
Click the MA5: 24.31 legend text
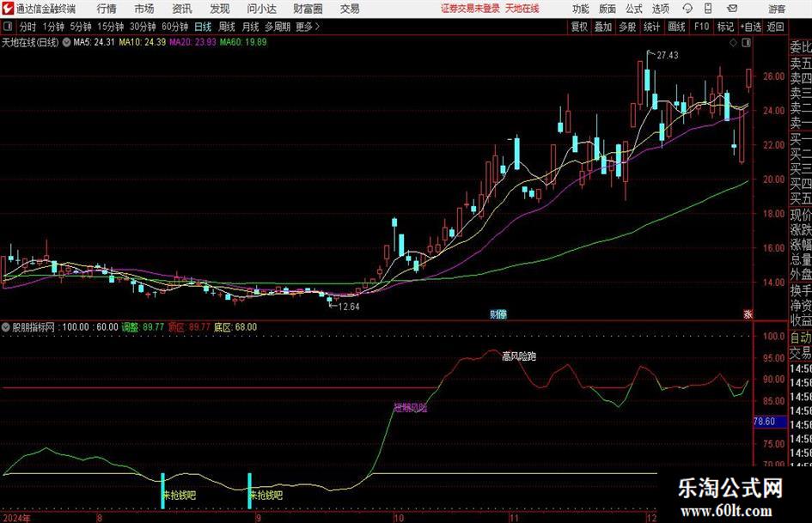[94, 42]
